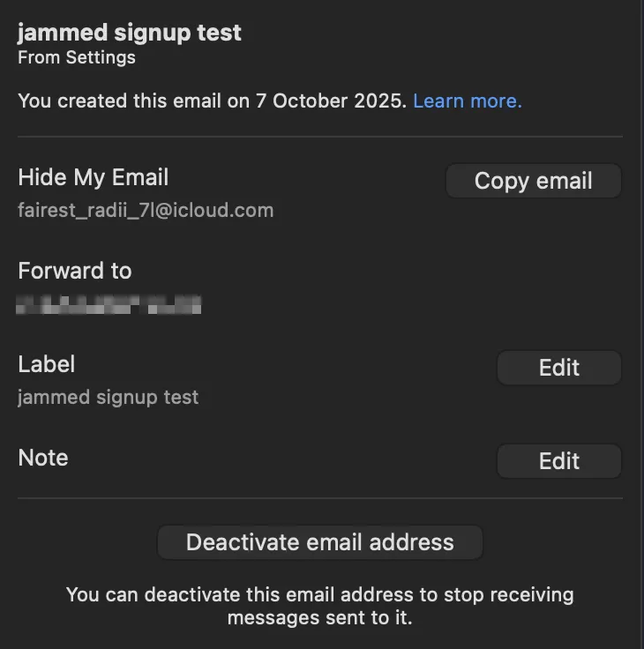Click the Hide My Email heading
This screenshot has width=644, height=649.
point(94,177)
